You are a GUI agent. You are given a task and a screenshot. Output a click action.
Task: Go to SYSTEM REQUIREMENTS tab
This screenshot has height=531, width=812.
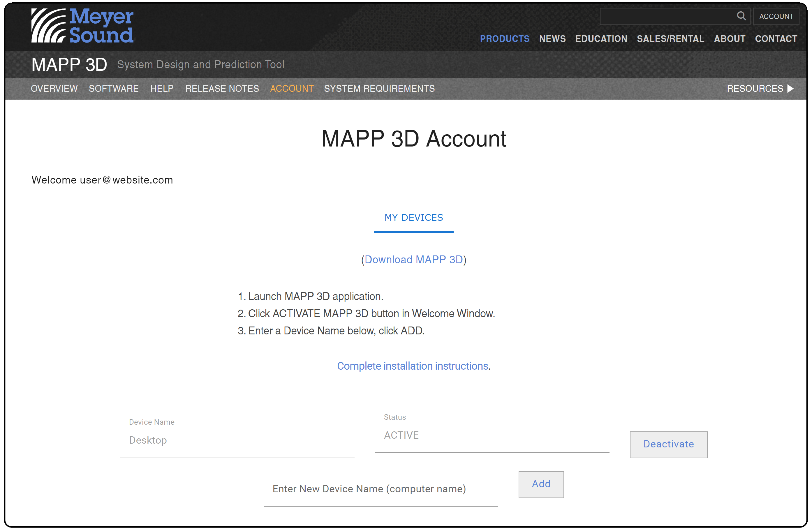379,89
